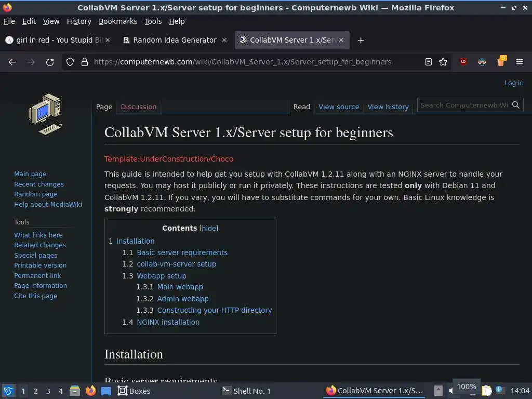The image size is (532, 399).
Task: Open the Help menu
Action: [x=177, y=21]
